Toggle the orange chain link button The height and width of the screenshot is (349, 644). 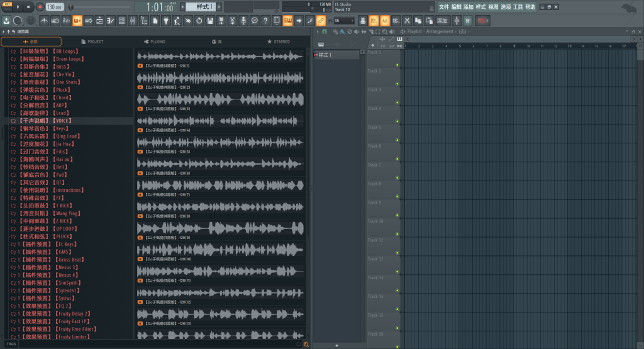(x=321, y=21)
